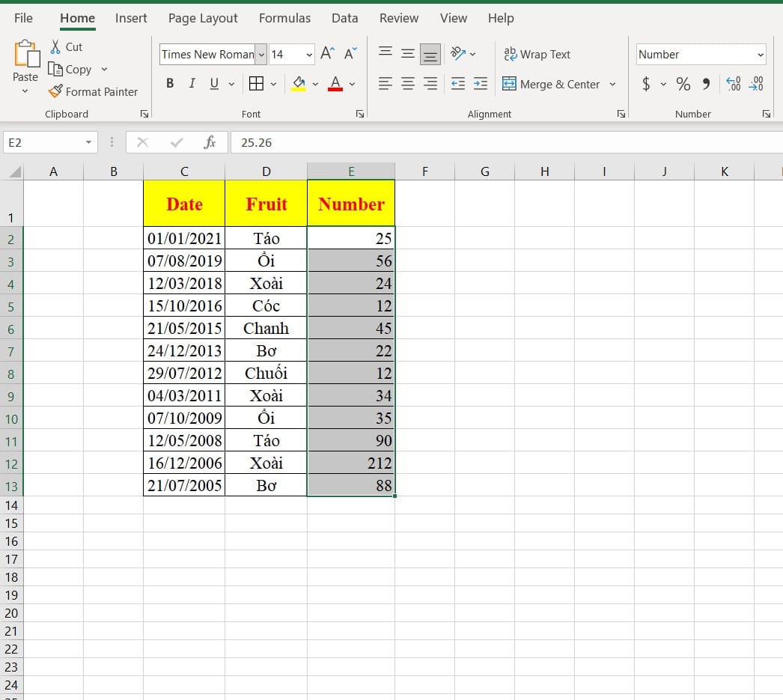
Task: Open the font size dropdown
Action: (x=309, y=54)
